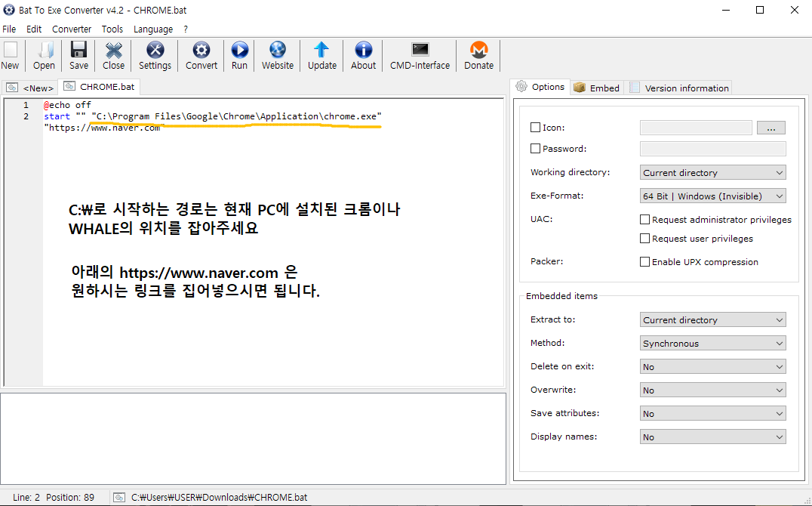
Task: Open the Working directory dropdown
Action: tap(712, 173)
